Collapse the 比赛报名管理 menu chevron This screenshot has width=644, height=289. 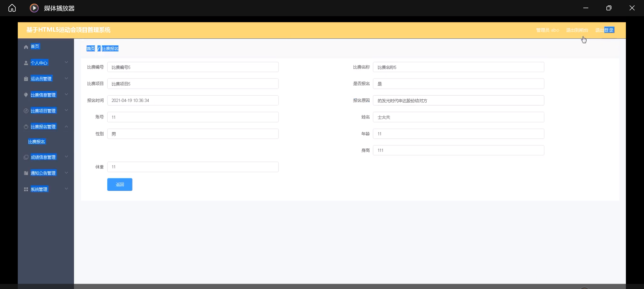[66, 127]
